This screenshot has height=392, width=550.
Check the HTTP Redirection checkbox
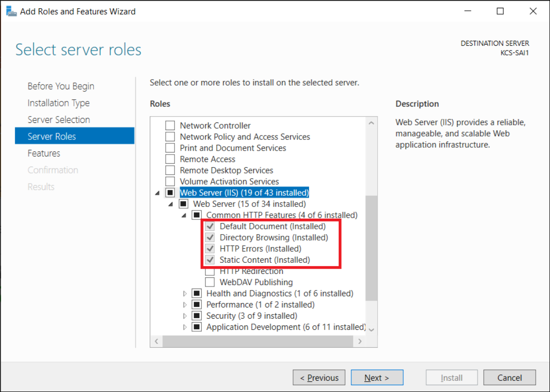click(210, 272)
